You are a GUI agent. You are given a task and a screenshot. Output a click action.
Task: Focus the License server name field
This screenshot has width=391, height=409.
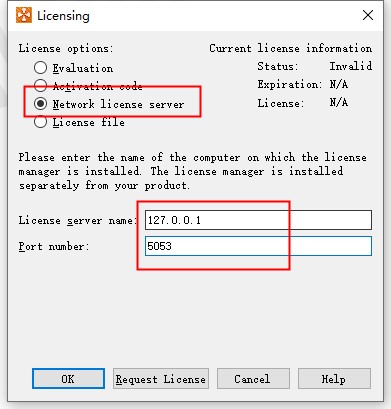pyautogui.click(x=258, y=220)
